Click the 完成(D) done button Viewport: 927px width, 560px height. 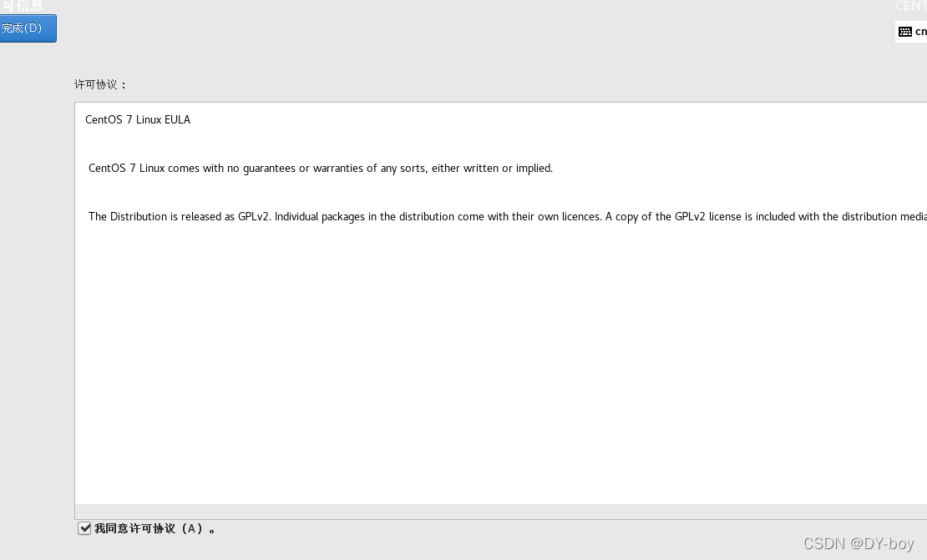pos(28,28)
